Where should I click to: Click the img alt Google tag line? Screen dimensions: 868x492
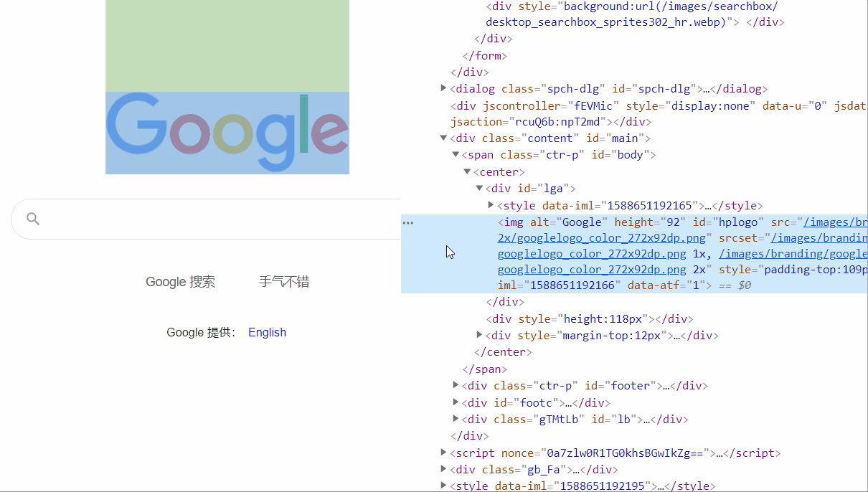(683, 222)
